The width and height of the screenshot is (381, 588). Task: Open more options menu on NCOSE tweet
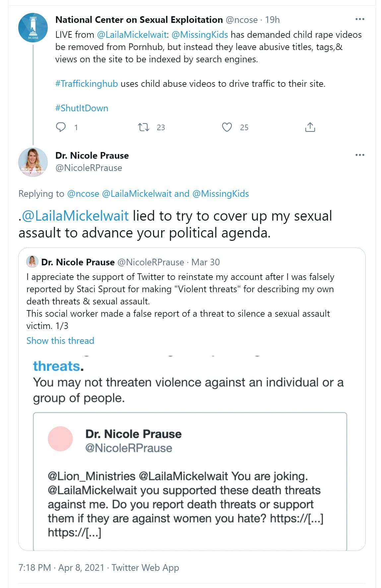359,20
